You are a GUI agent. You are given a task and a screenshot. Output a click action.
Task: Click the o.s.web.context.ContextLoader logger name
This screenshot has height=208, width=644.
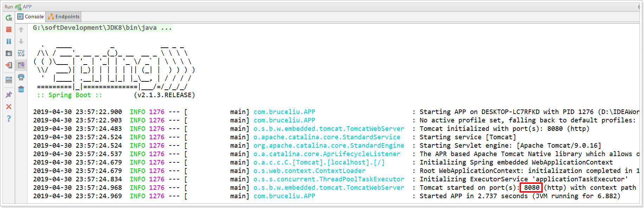[x=309, y=171]
